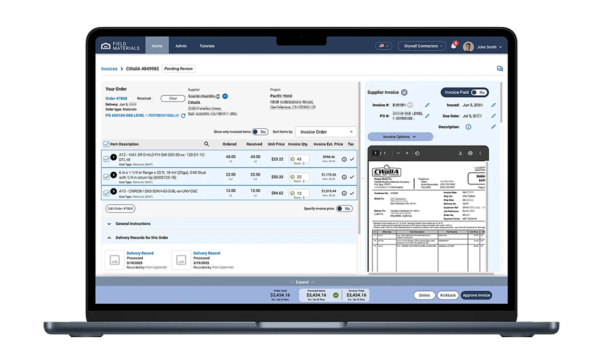Screen dimensions: 603x364
Task: Open the comments chat icon
Action: 500,69
